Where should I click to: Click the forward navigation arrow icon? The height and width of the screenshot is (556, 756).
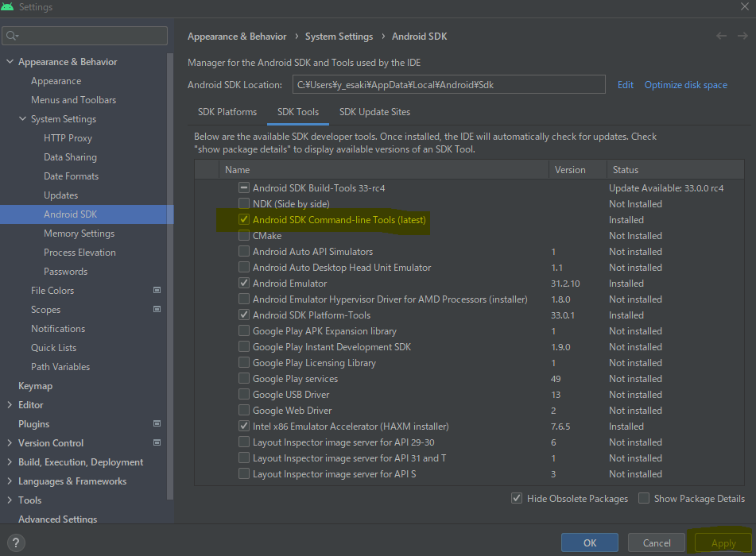pos(742,36)
